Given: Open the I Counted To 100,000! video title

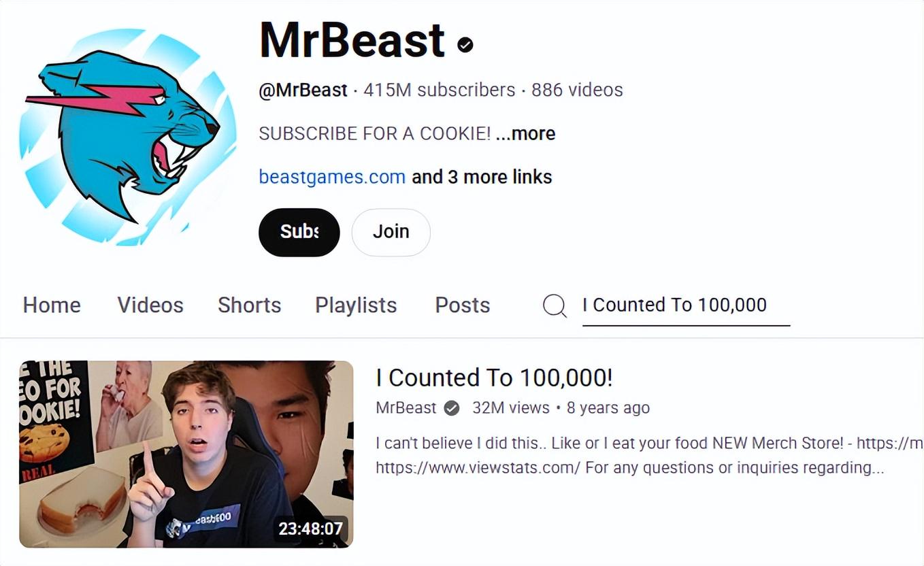Looking at the screenshot, I should [495, 378].
